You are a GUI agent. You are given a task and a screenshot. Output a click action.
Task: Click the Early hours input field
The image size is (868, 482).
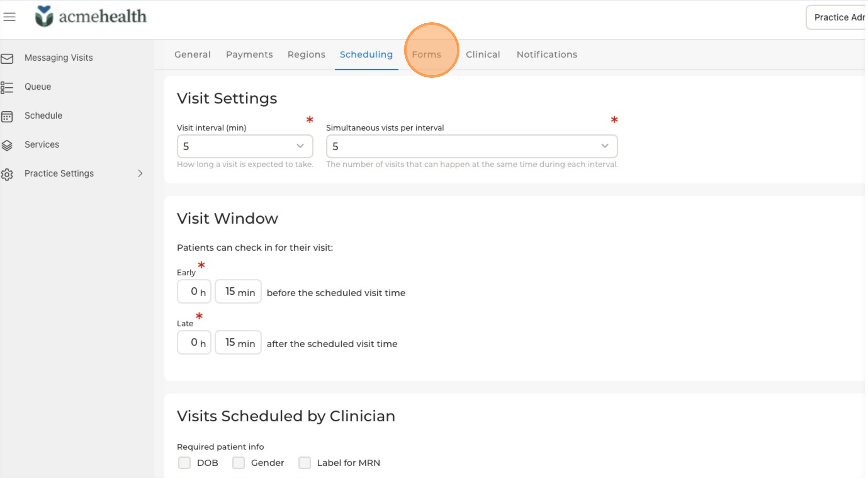[194, 292]
